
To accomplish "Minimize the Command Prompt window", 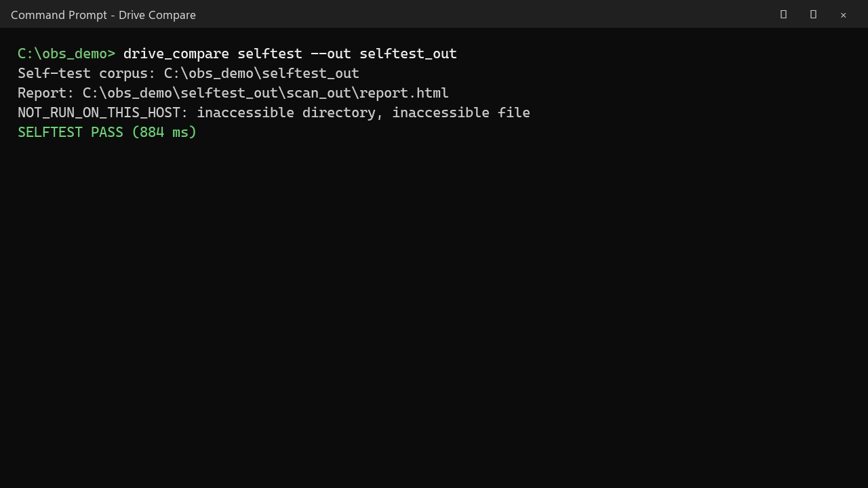I will (x=783, y=14).
